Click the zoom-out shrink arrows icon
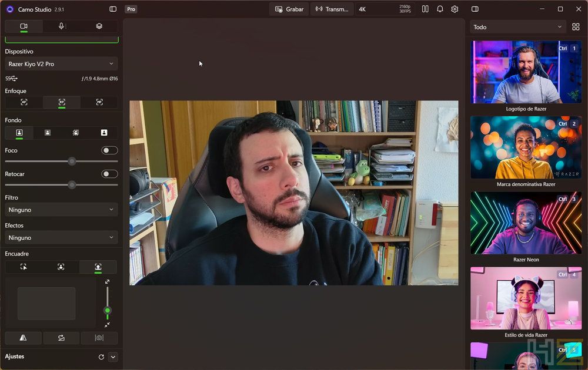 point(107,325)
